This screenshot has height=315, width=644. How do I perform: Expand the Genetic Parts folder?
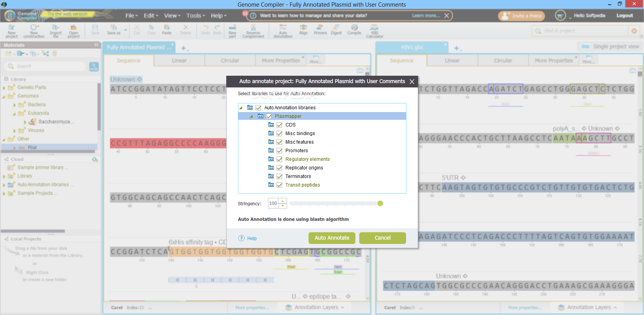click(x=4, y=88)
